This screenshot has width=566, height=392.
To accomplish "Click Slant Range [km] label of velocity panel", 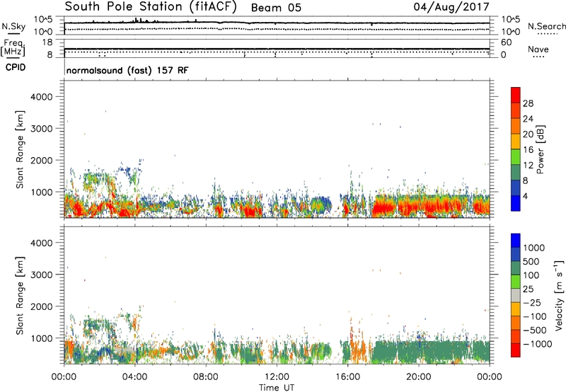I will coord(20,296).
